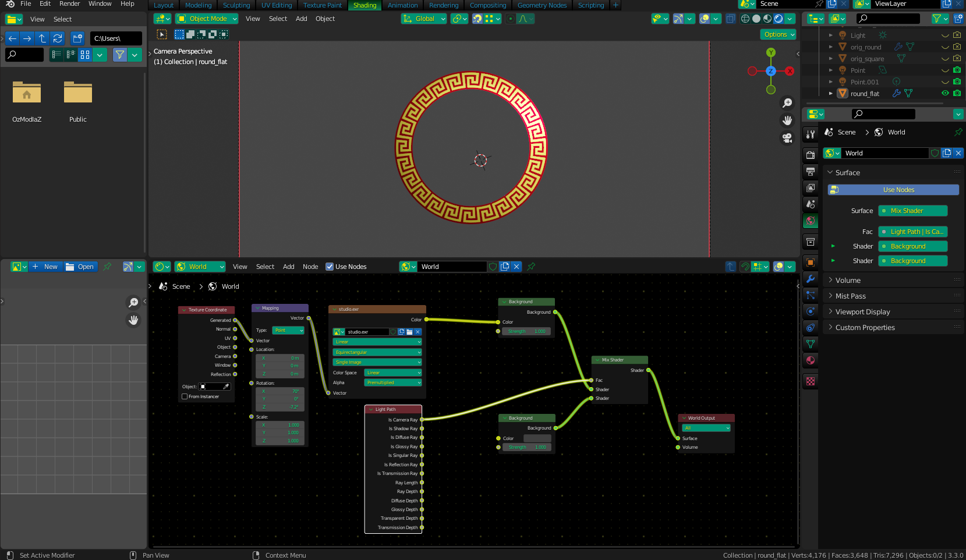Open viewport Options dropdown
Viewport: 966px width, 560px height.
pos(778,35)
